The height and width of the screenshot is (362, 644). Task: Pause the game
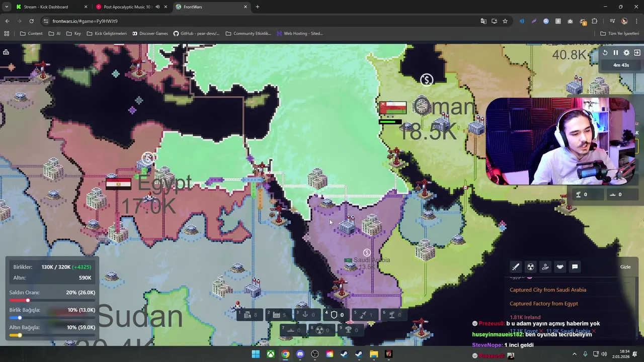[616, 53]
